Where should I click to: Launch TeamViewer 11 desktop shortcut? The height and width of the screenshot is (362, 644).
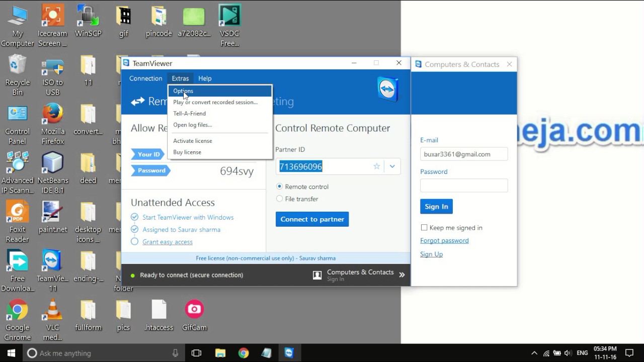pos(52,270)
